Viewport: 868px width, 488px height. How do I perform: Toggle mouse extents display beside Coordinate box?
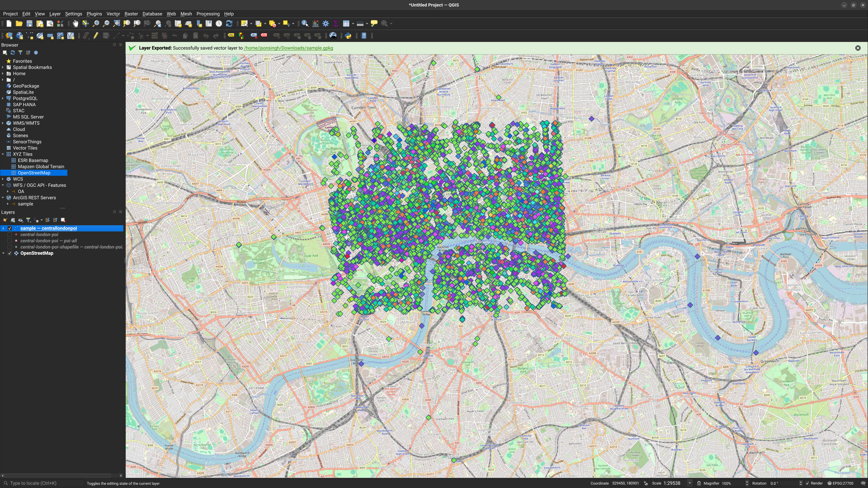click(646, 483)
